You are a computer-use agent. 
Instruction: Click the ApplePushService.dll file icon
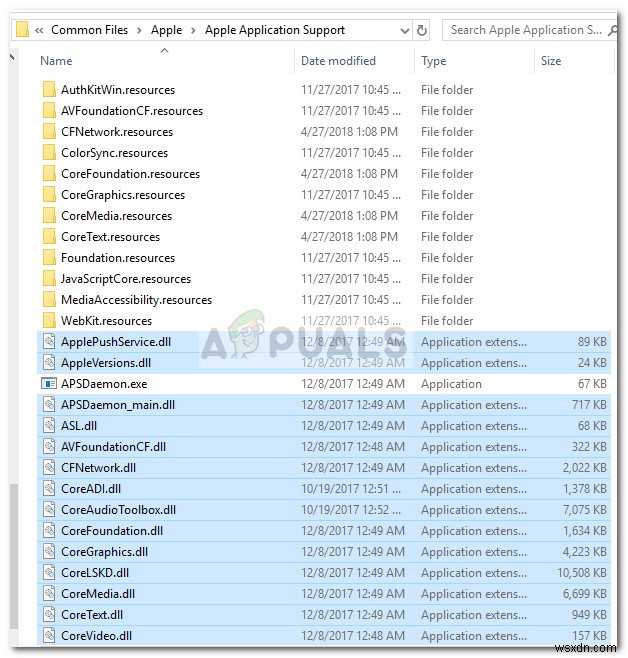click(49, 342)
